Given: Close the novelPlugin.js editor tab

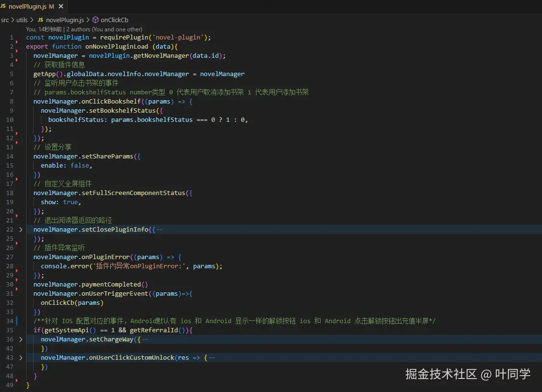Looking at the screenshot, I should click(x=61, y=6).
